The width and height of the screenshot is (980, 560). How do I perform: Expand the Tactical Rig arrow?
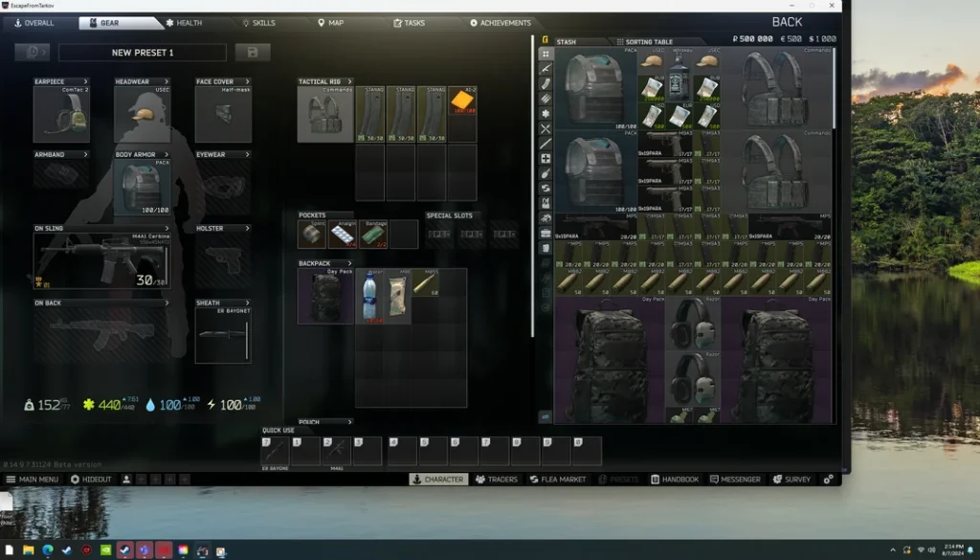[x=349, y=82]
